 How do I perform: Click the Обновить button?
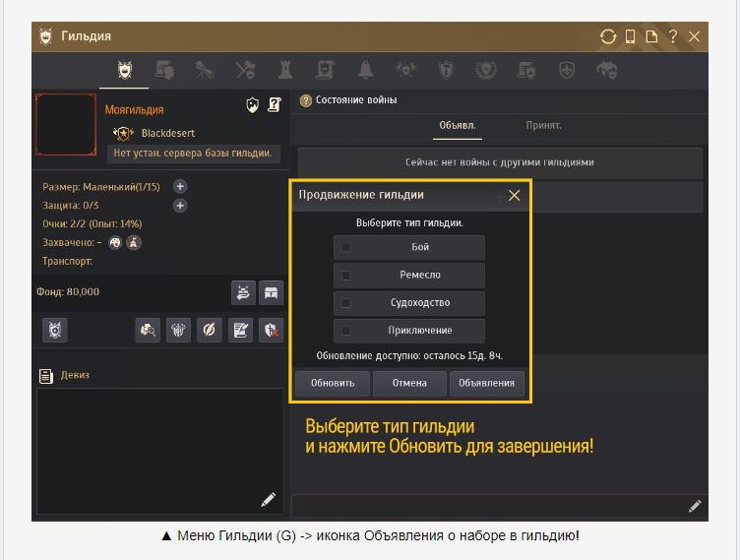333,384
